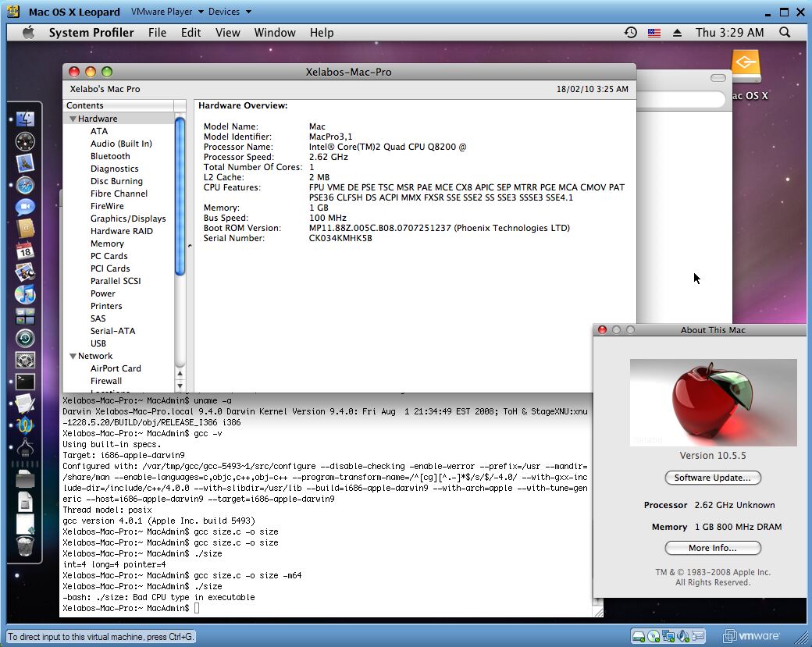
Task: Collapse the Network section in Contents
Action: [73, 357]
